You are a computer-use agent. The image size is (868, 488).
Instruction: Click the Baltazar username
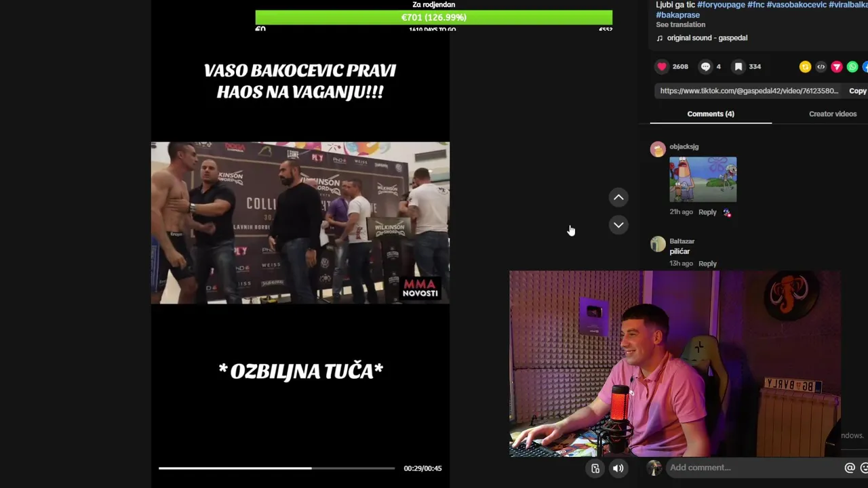coord(682,241)
